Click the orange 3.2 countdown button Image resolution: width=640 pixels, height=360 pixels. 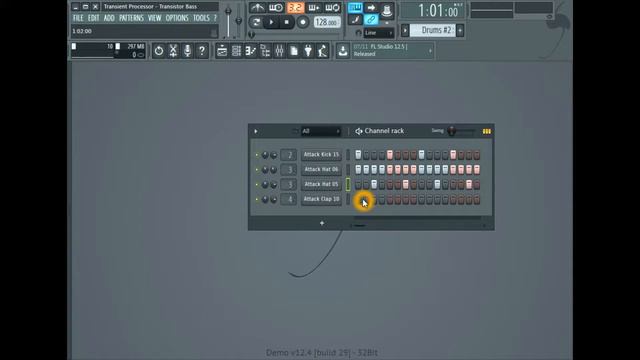pyautogui.click(x=295, y=7)
